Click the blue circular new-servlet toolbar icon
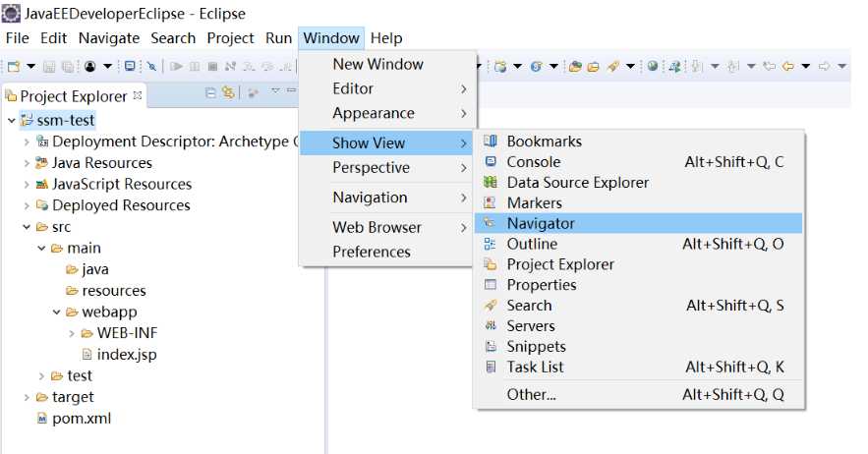This screenshot has height=454, width=868. click(x=536, y=67)
